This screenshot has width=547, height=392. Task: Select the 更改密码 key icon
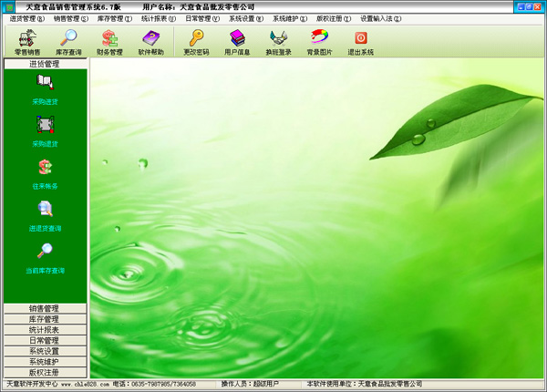(x=196, y=42)
